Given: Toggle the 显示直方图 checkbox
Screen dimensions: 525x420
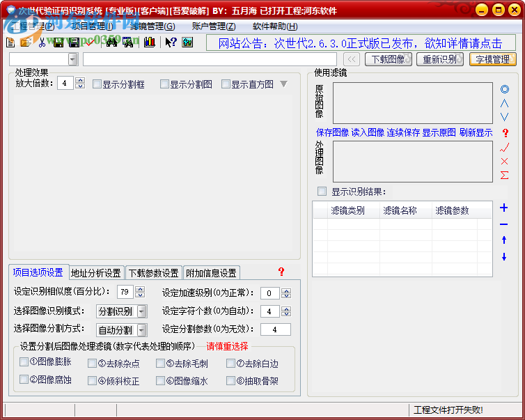Looking at the screenshot, I should [x=226, y=84].
